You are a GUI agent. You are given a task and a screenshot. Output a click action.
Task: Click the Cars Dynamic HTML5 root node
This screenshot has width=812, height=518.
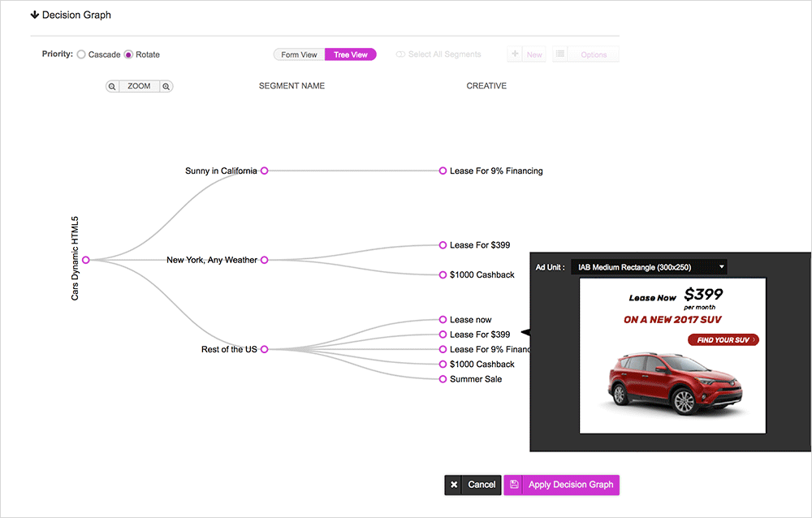coord(85,260)
